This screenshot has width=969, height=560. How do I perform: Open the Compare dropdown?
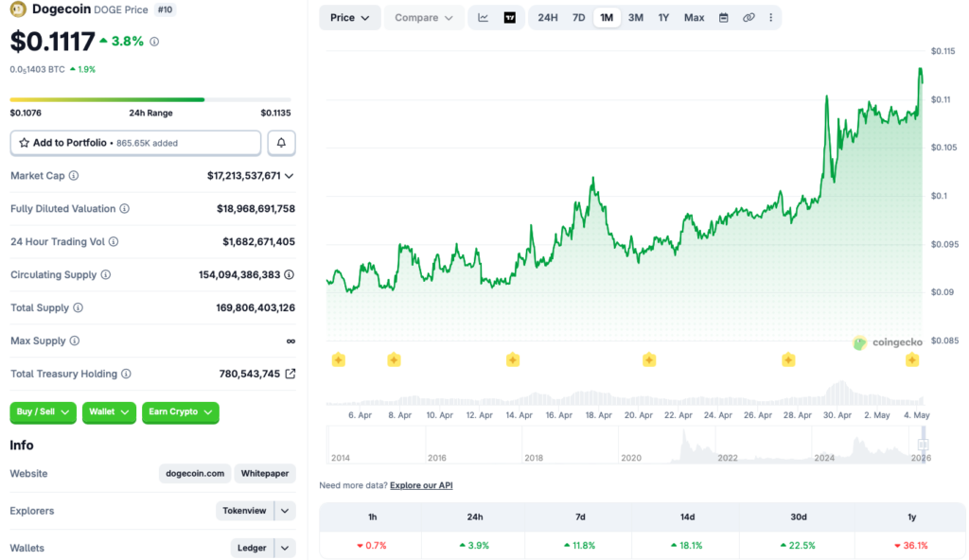(x=423, y=18)
